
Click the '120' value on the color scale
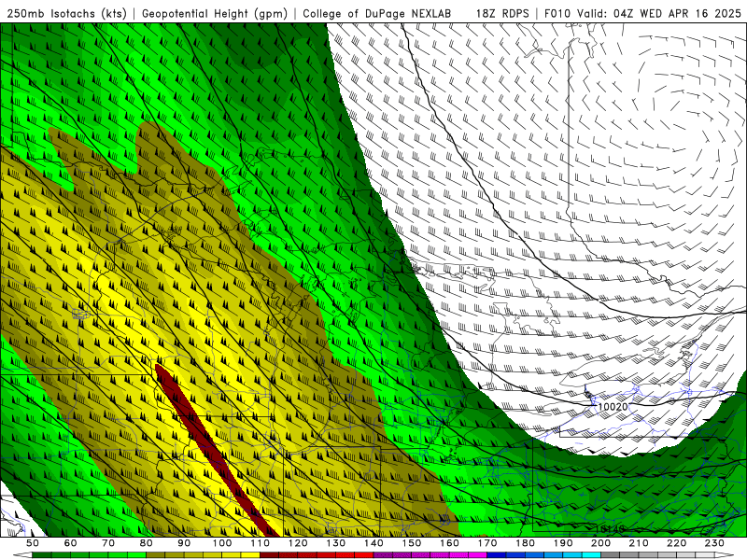[x=298, y=543]
